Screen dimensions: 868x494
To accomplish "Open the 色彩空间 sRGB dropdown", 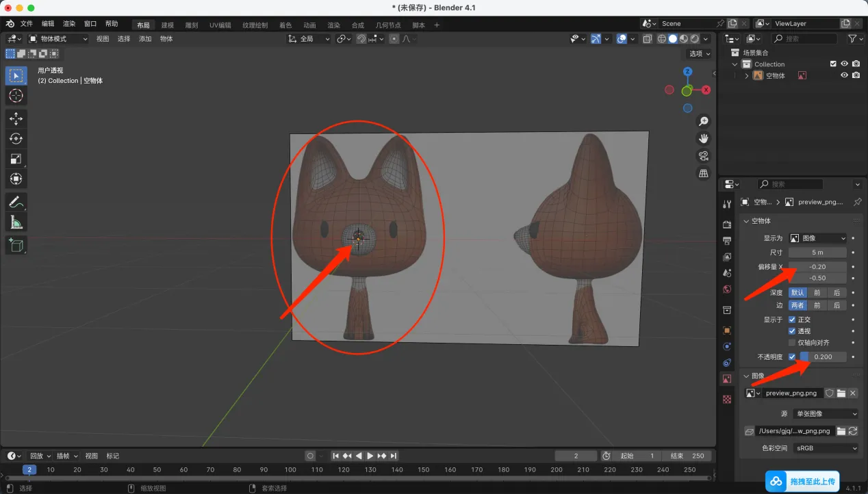I will 826,448.
